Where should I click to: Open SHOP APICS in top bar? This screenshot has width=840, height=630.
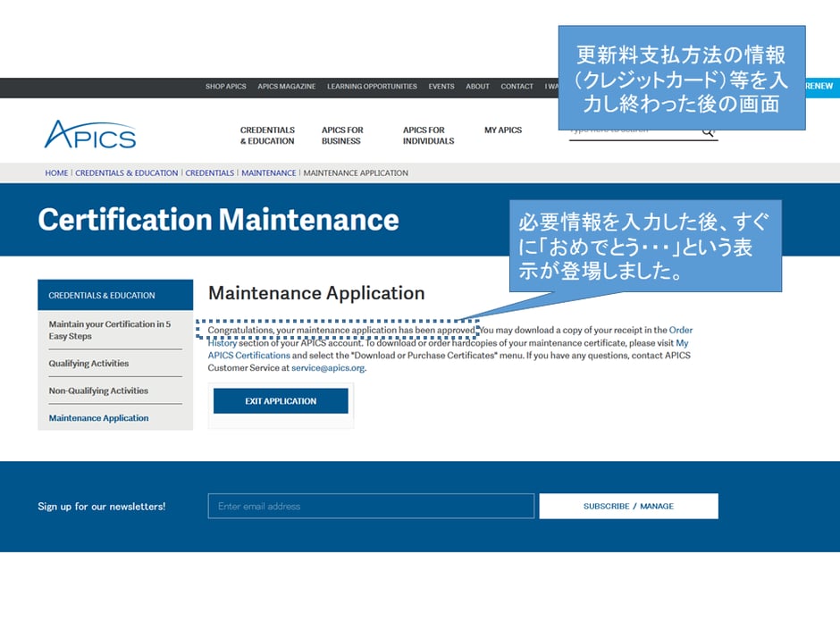[x=225, y=87]
